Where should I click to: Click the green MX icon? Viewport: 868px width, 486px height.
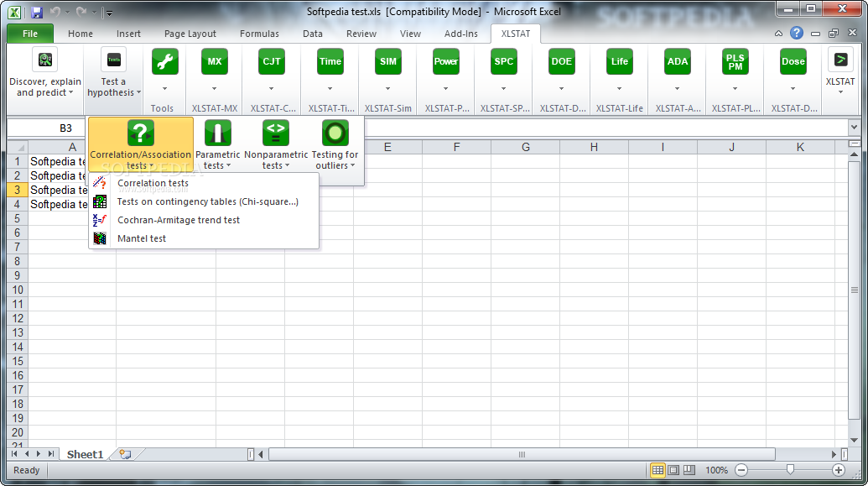(x=214, y=61)
